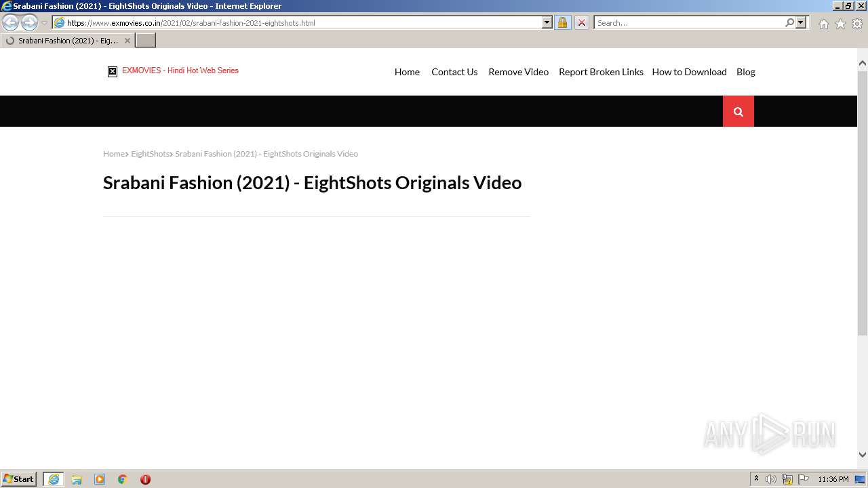This screenshot has height=488, width=868.
Task: Click the browser Forward arrow button
Action: pos(29,22)
